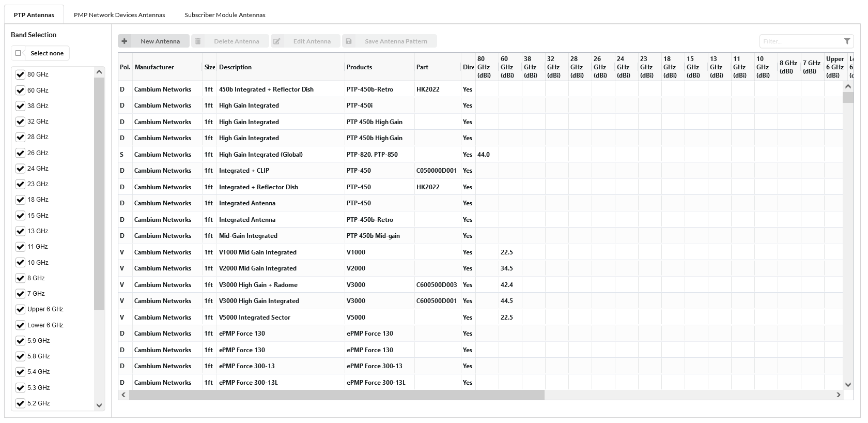868x423 pixels.
Task: Uncheck the 60 GHz band
Action: 20,90
